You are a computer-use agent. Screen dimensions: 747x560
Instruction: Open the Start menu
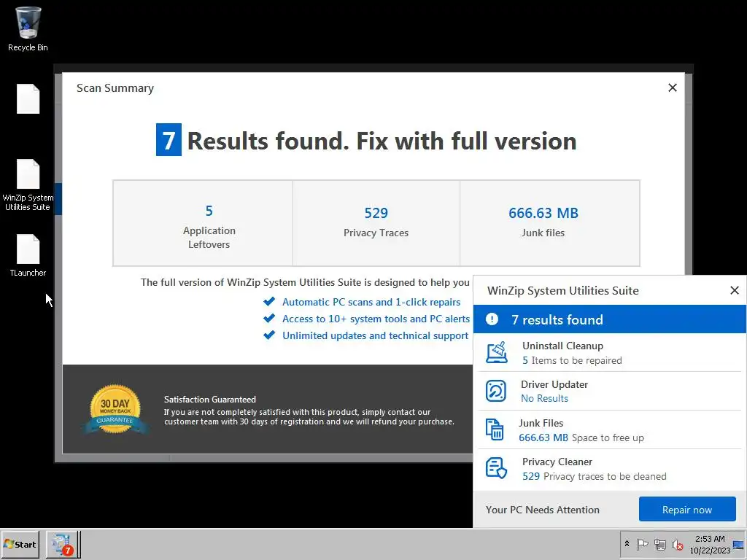[20, 544]
